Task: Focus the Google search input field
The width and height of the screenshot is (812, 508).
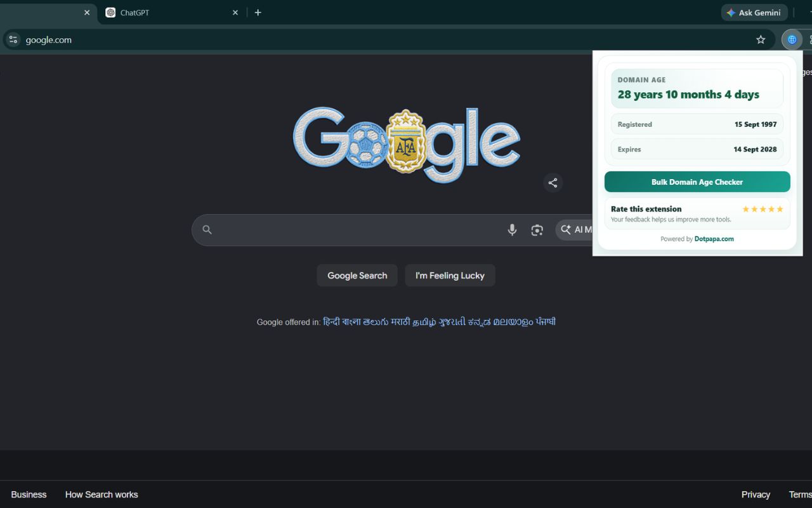Action: click(x=355, y=230)
